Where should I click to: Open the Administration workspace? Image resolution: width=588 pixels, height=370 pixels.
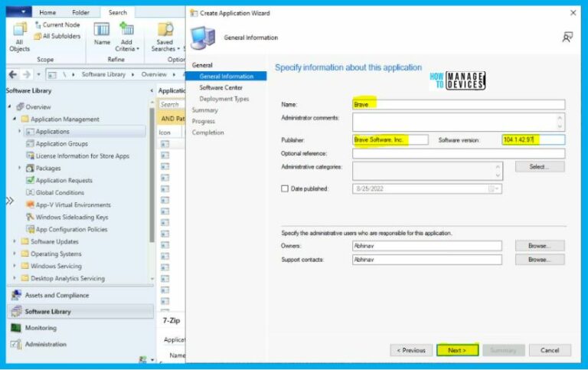point(80,344)
